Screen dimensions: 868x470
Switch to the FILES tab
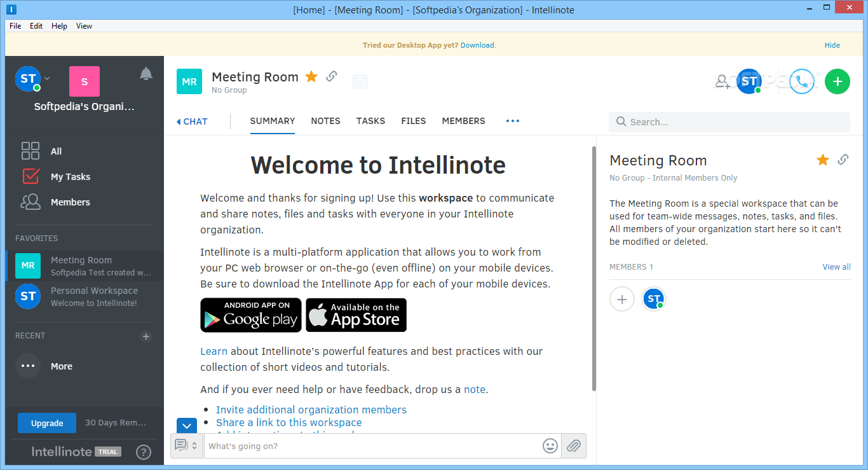(414, 121)
